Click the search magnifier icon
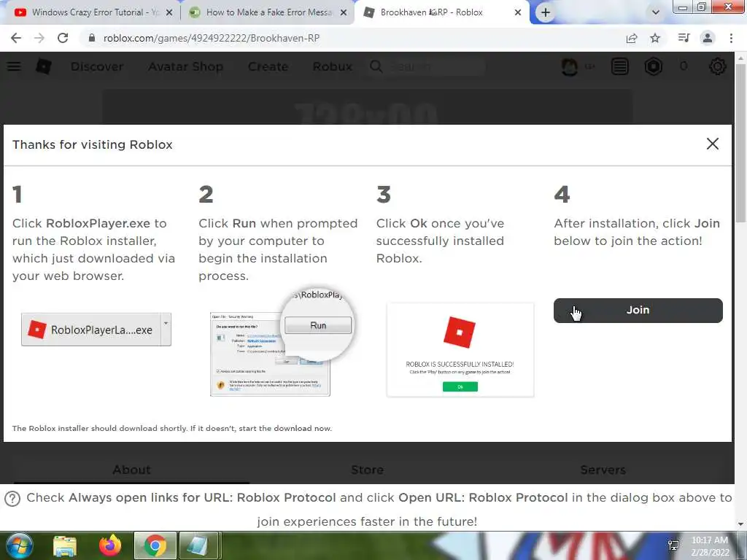The width and height of the screenshot is (747, 560). click(376, 66)
